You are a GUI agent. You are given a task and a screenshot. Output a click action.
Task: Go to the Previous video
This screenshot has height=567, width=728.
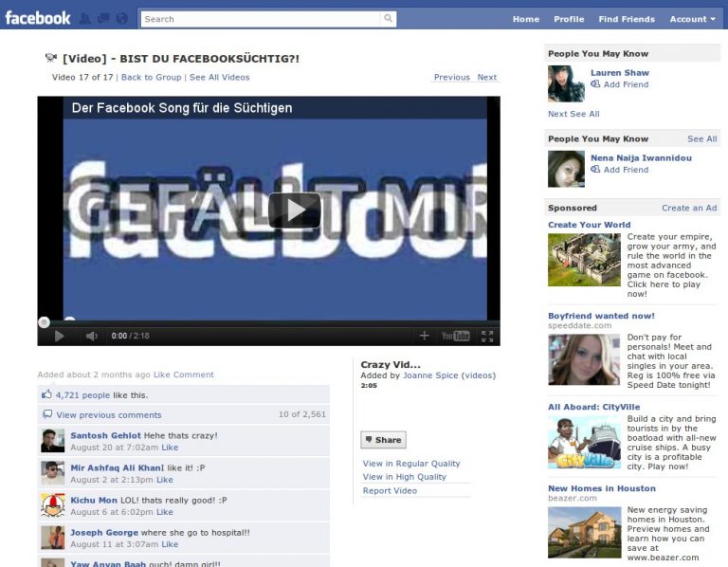(452, 77)
